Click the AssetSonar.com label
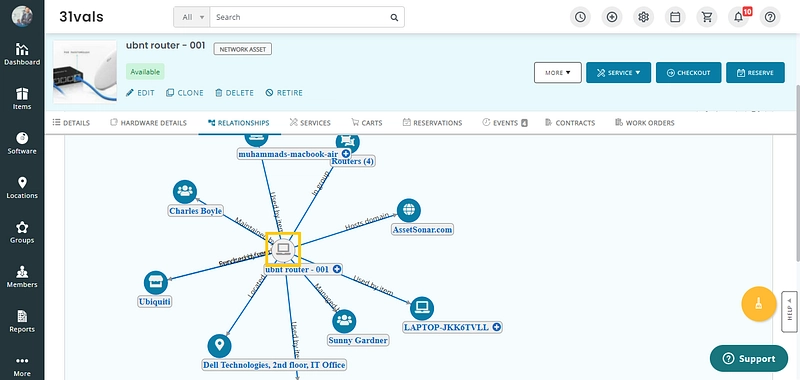Image resolution: width=800 pixels, height=380 pixels. click(422, 230)
